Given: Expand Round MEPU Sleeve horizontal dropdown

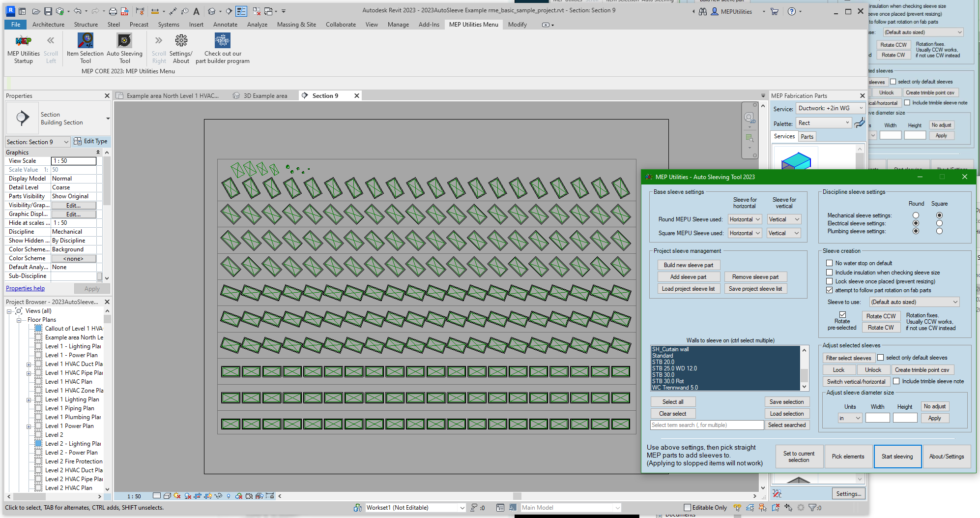Looking at the screenshot, I should pos(745,219).
